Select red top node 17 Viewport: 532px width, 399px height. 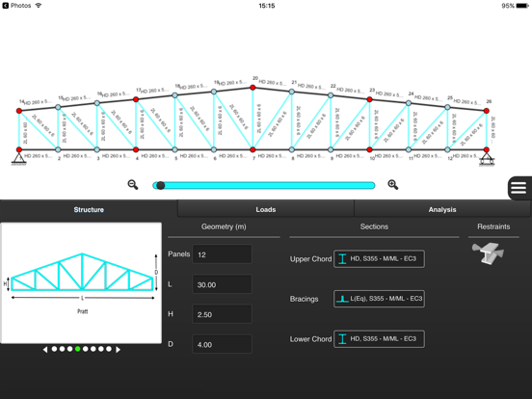coord(136,99)
